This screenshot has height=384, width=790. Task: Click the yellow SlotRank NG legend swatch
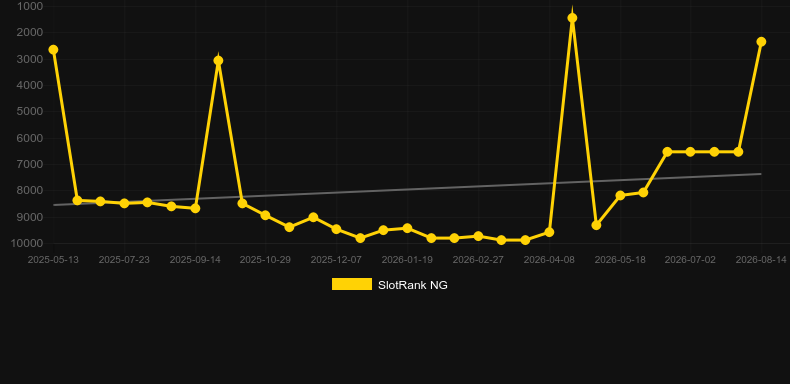click(x=352, y=284)
